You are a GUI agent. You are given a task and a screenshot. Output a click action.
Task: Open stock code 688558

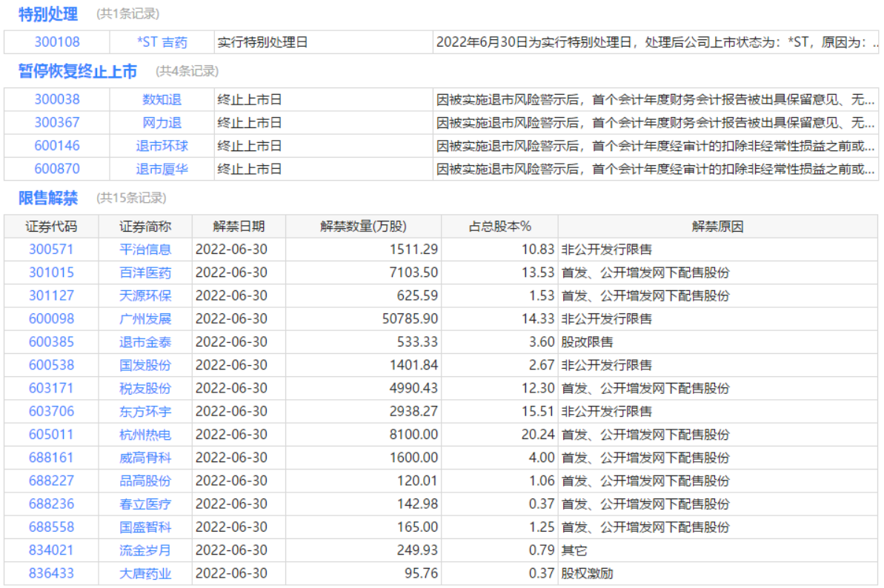click(51, 527)
